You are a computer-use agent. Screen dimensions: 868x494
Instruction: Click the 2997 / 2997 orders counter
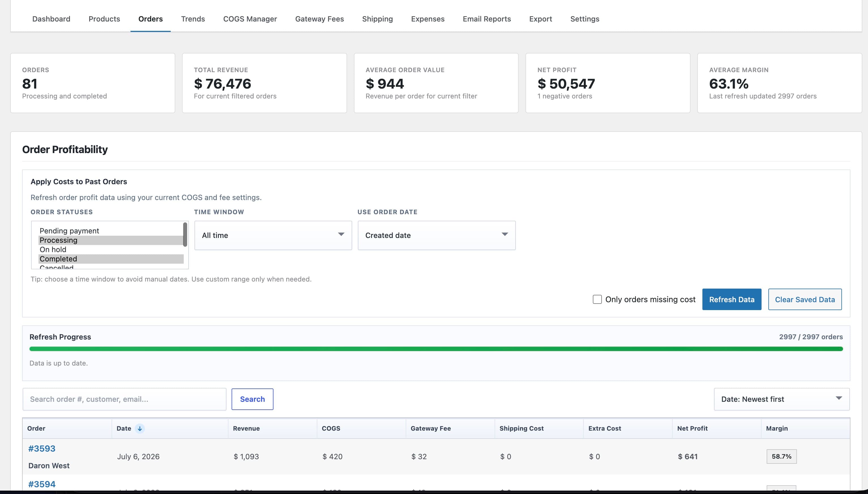[811, 337]
